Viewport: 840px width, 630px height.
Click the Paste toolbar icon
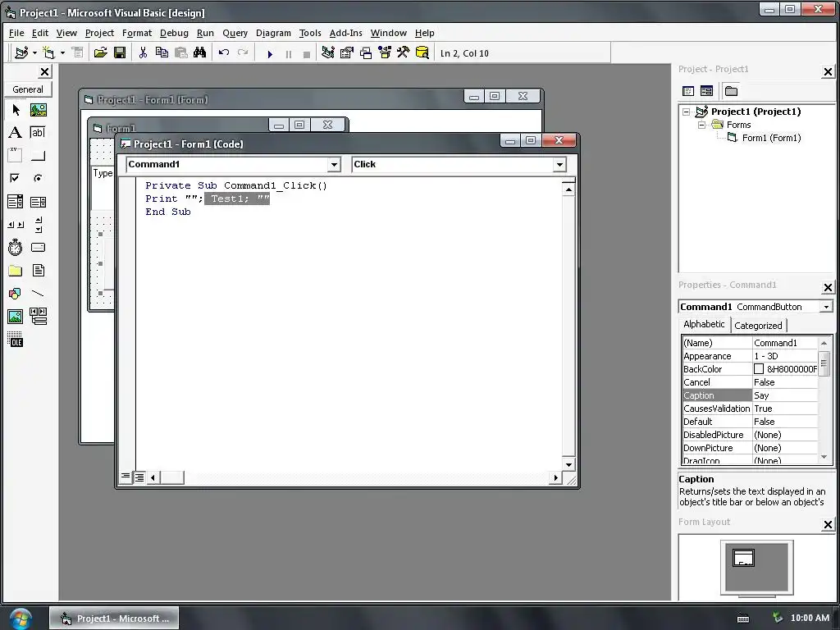[181, 52]
